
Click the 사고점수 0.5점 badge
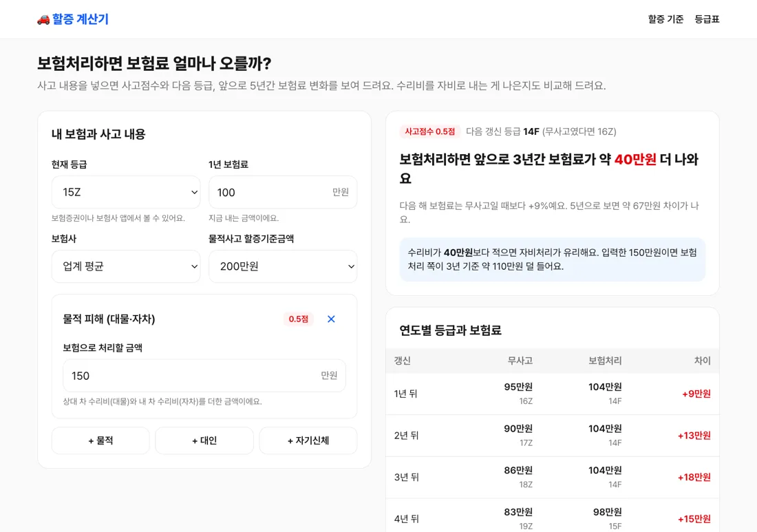click(429, 131)
